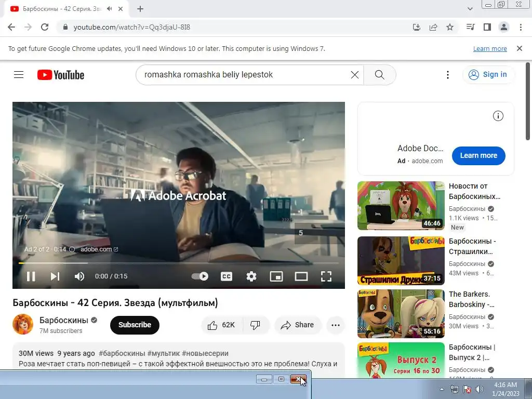Image resolution: width=532 pixels, height=399 pixels.
Task: Click the video progress bar
Action: click(179, 263)
